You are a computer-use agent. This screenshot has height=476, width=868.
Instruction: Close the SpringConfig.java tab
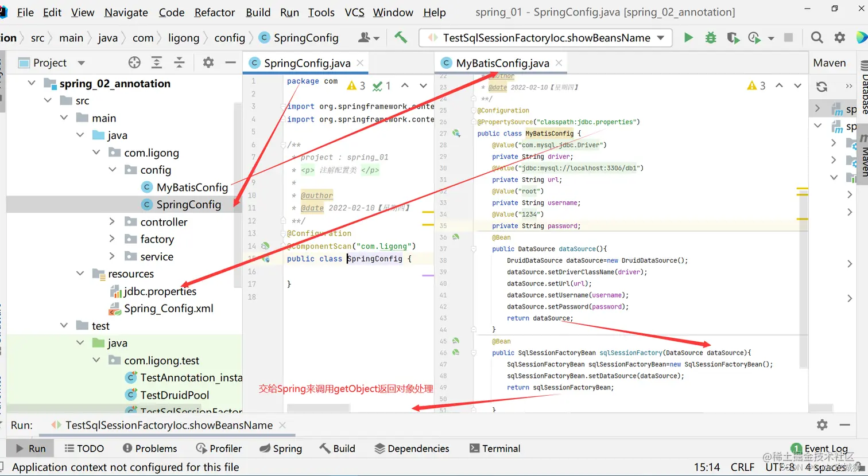point(360,63)
